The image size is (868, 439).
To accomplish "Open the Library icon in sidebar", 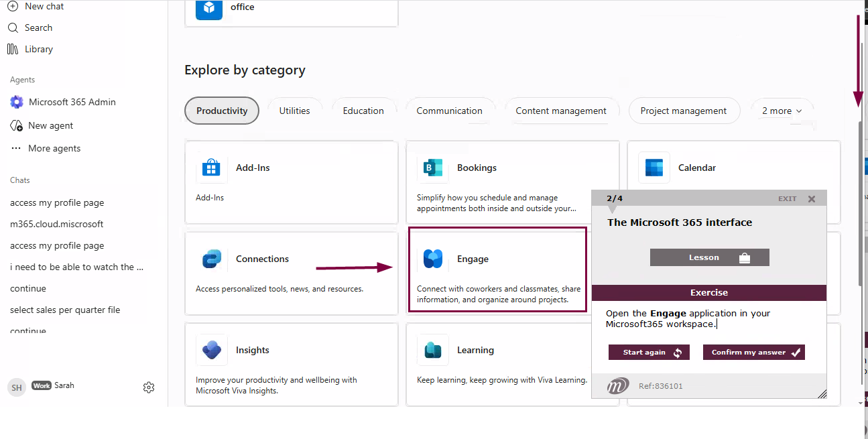I will point(13,49).
